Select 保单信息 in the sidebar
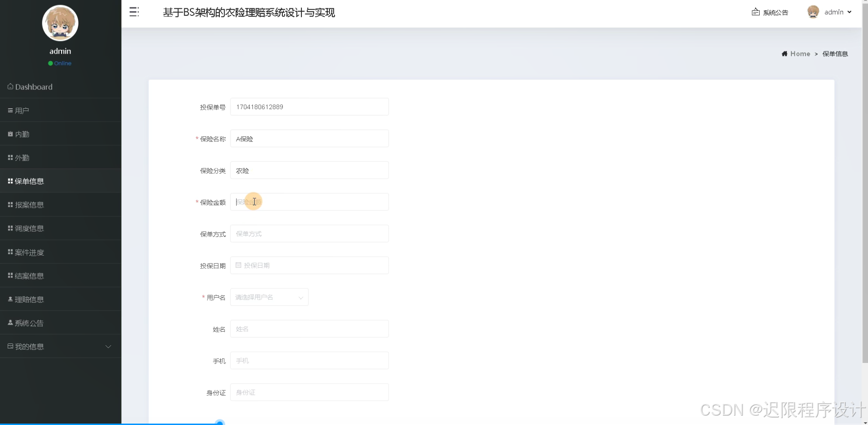Screen dimensions: 868x425 [x=61, y=181]
